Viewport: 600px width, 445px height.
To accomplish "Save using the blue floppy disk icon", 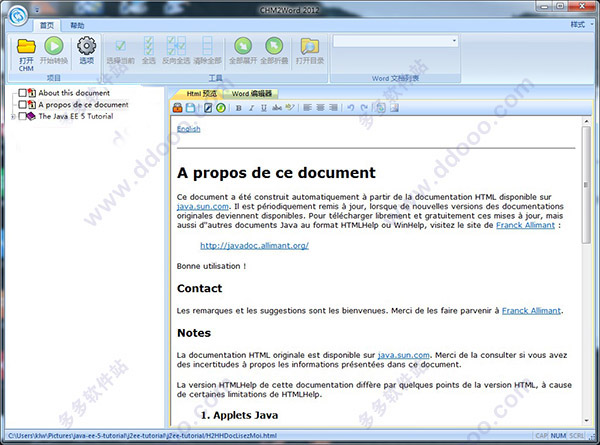I will [x=190, y=108].
